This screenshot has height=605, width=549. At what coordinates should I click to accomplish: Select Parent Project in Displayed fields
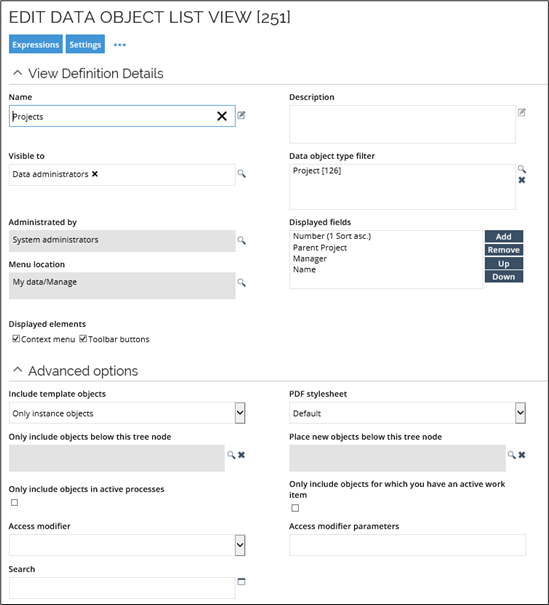[x=320, y=248]
